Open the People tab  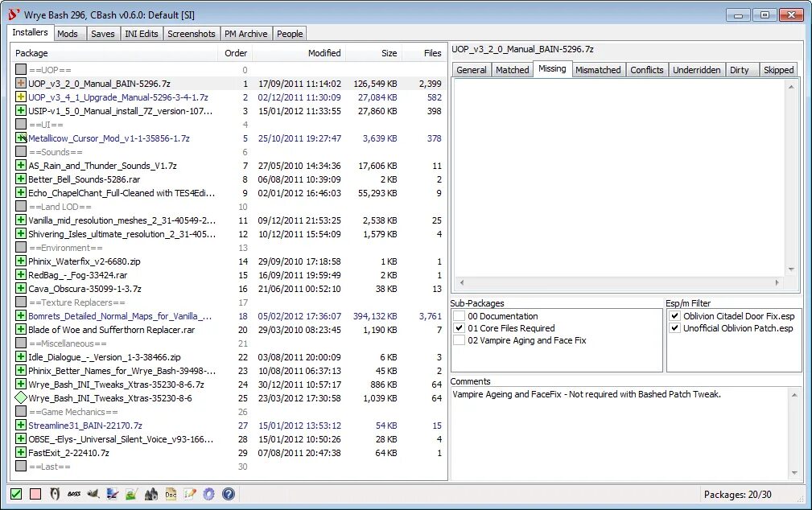290,34
